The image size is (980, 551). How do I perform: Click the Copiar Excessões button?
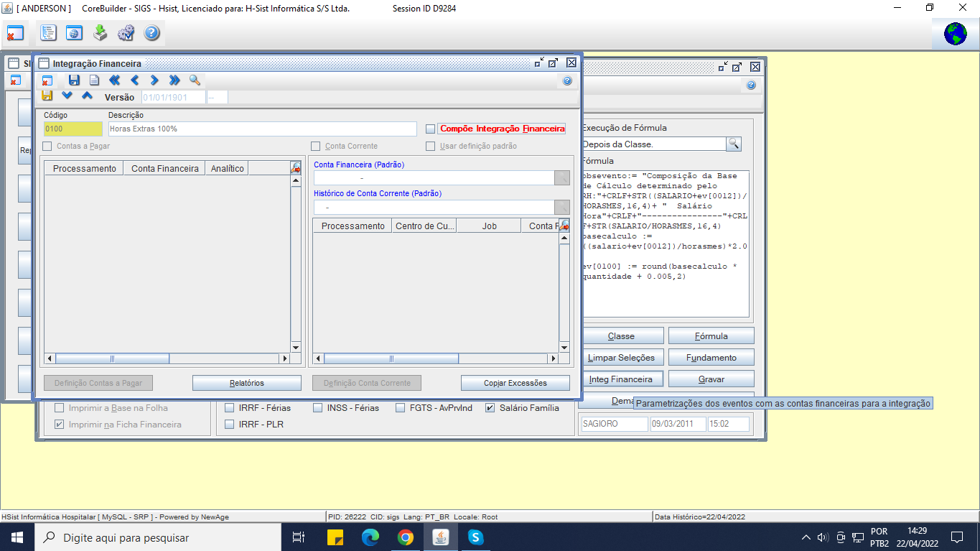pyautogui.click(x=515, y=383)
